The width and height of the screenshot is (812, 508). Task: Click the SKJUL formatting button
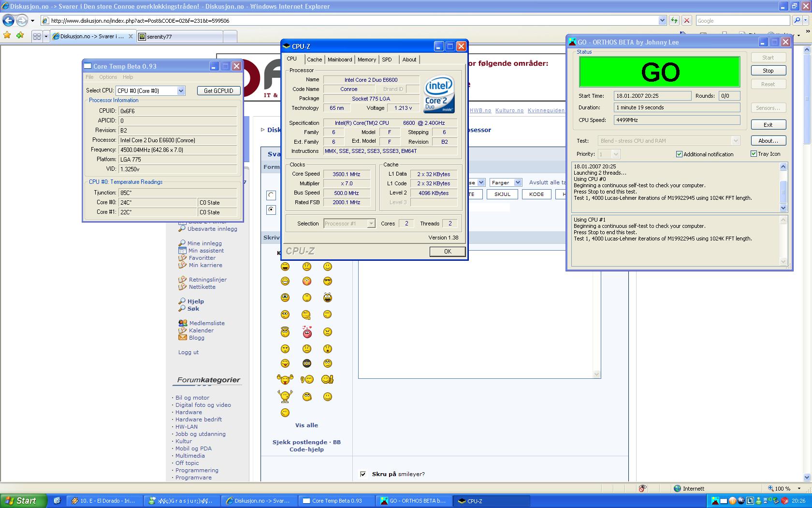pyautogui.click(x=502, y=194)
